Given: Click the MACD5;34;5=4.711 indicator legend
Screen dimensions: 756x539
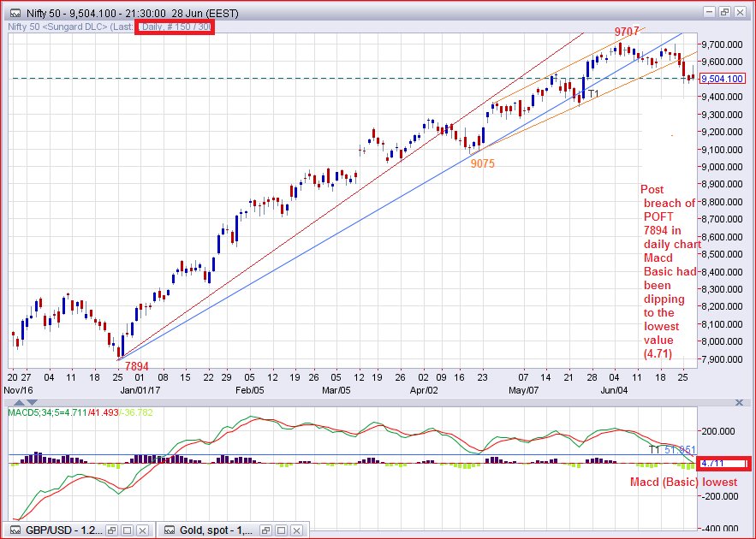Looking at the screenshot, I should click(x=48, y=412).
